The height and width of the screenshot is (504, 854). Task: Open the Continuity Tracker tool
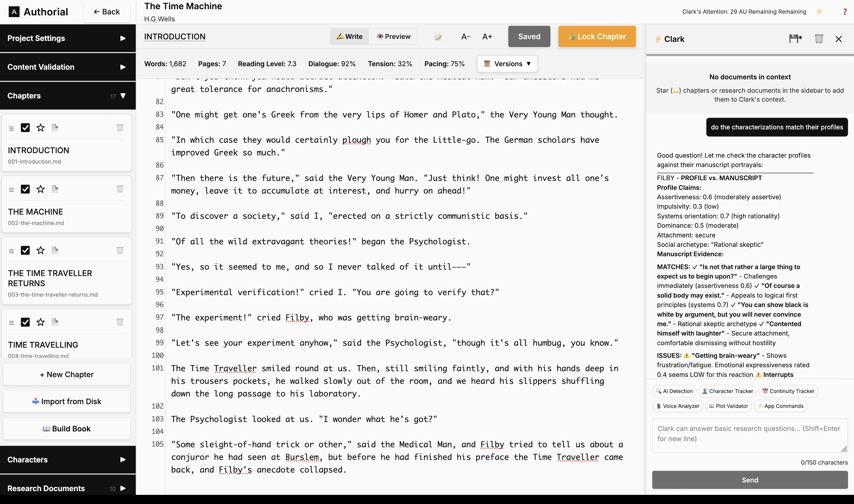point(788,391)
